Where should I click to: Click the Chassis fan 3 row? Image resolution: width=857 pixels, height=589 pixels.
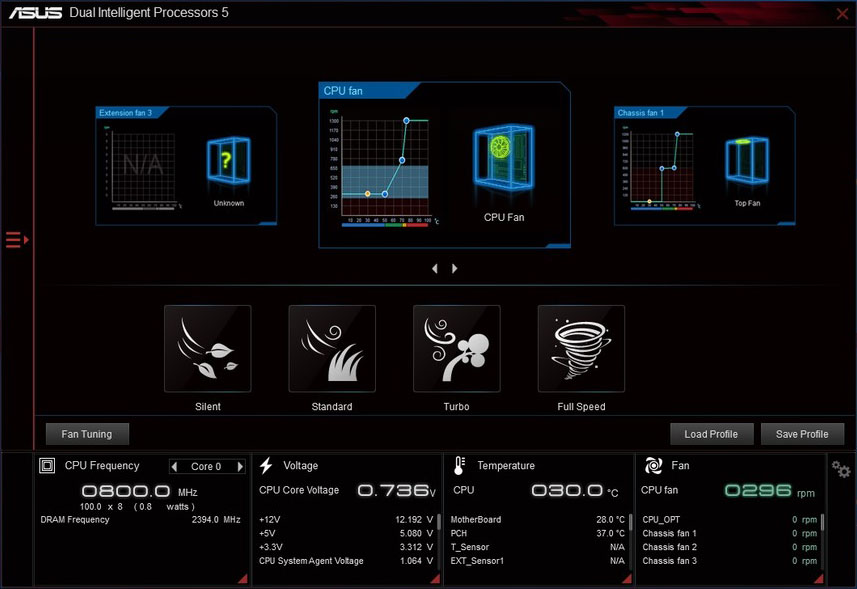[x=730, y=561]
